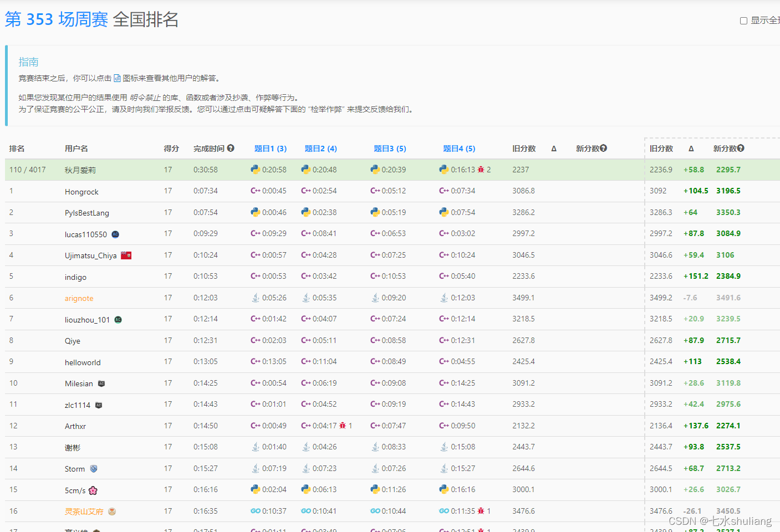Click the 指南 guide heading
This screenshot has width=780, height=532.
28,62
